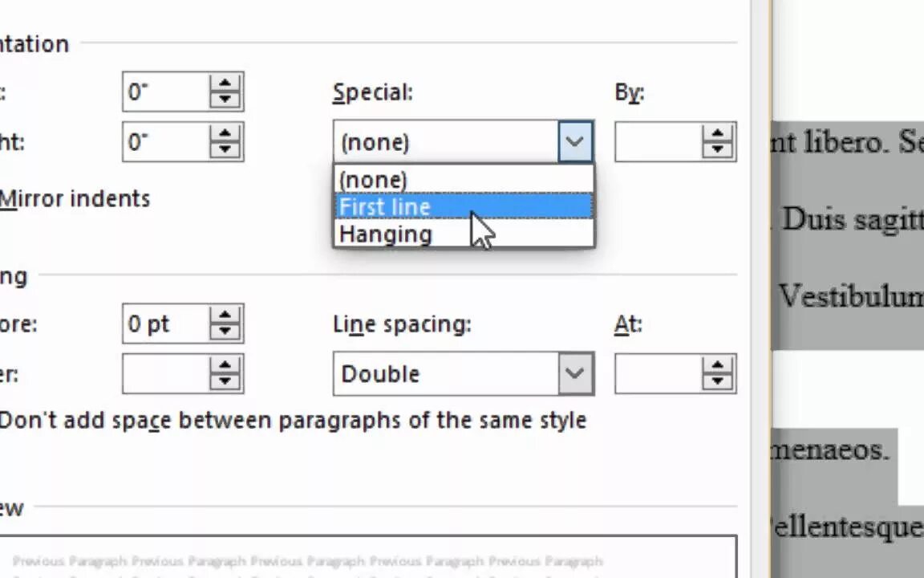Increase the first indentation value spinner up
The width and height of the screenshot is (924, 578).
pos(225,83)
